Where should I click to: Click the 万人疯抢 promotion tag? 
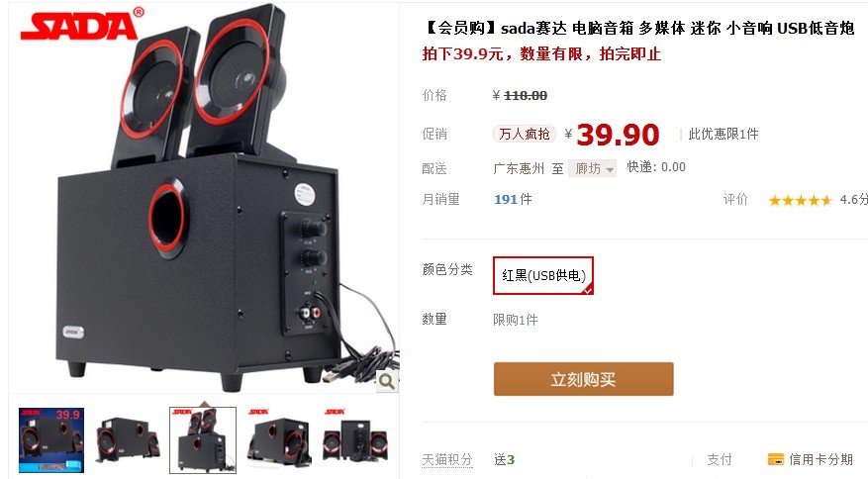click(x=525, y=134)
